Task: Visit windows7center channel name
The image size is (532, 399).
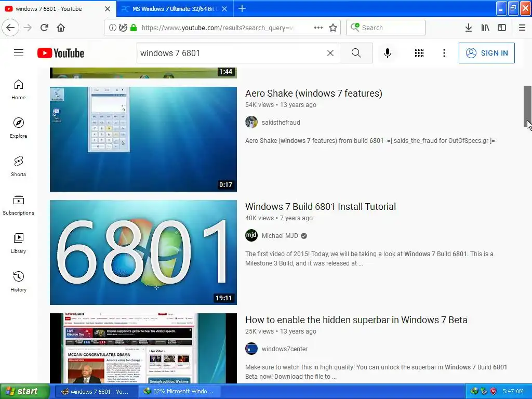Action: pyautogui.click(x=285, y=349)
